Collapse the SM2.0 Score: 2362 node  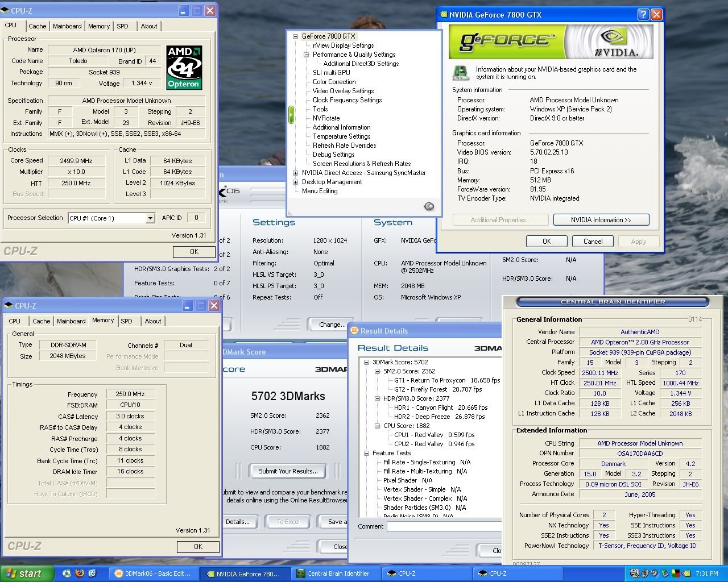(378, 371)
